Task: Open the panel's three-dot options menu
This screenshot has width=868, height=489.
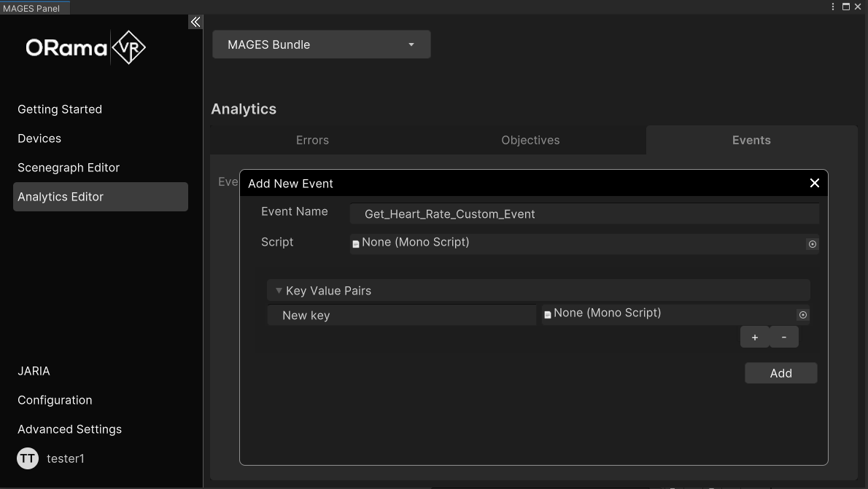Action: 833,7
